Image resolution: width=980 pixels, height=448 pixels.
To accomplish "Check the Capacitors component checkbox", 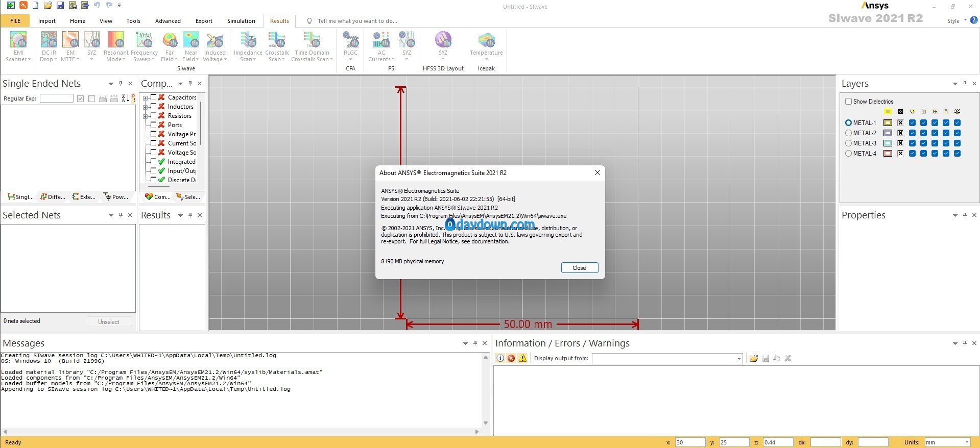I will point(153,97).
